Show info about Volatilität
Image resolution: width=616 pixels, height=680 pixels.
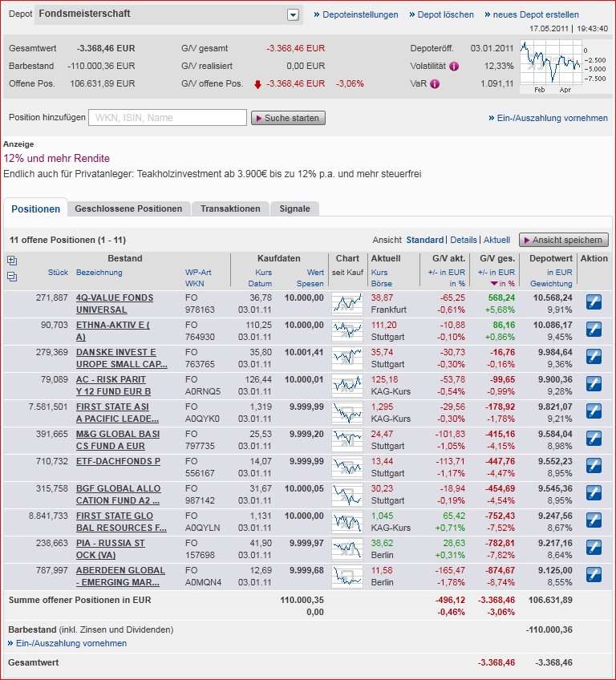click(454, 67)
